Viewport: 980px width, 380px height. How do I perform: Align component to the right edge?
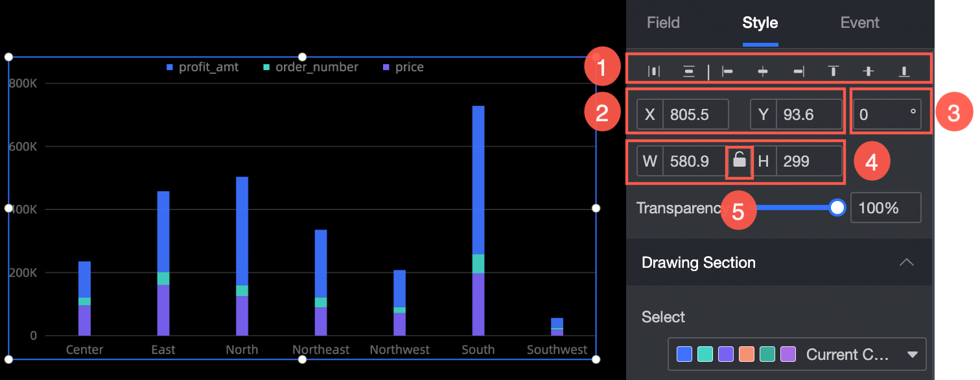(799, 71)
